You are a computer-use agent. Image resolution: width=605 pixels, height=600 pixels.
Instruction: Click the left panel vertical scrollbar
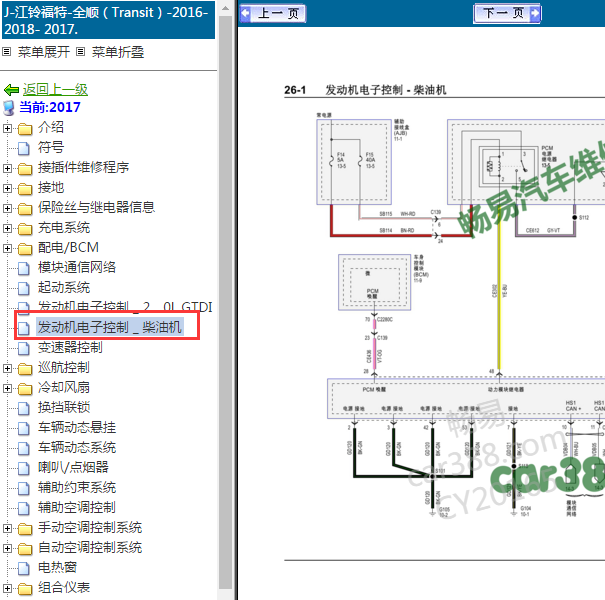pyautogui.click(x=226, y=303)
